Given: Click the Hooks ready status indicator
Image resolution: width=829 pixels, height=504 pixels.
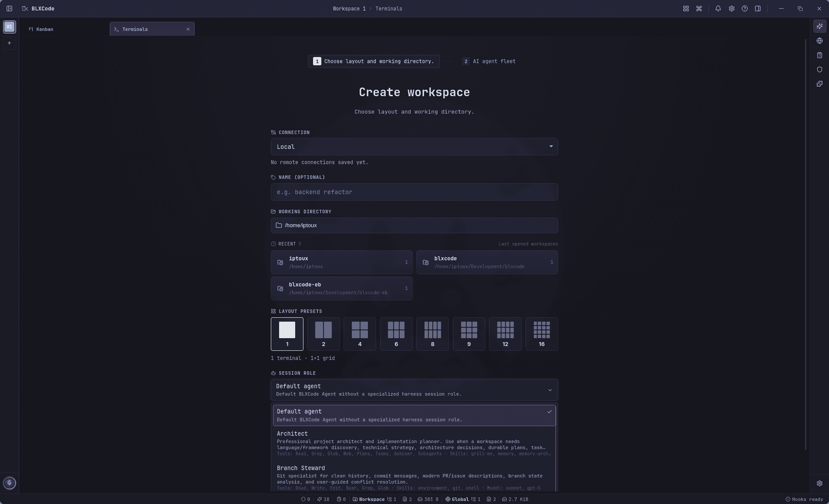Looking at the screenshot, I should [x=804, y=499].
